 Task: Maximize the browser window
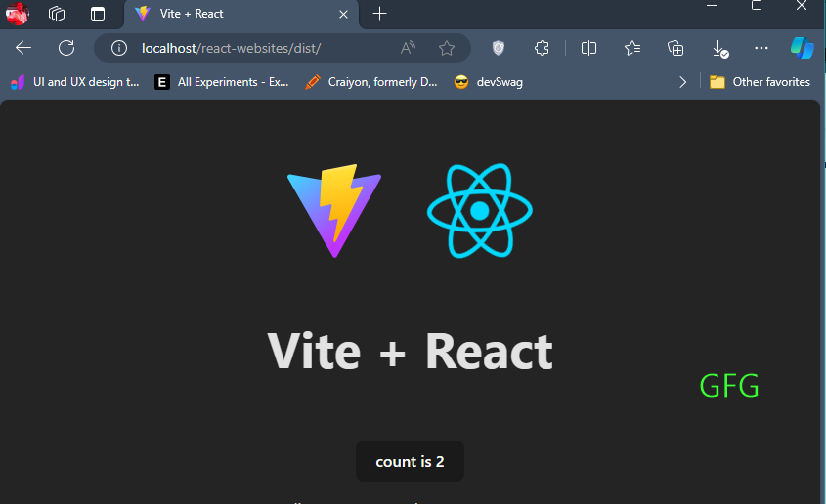(757, 6)
